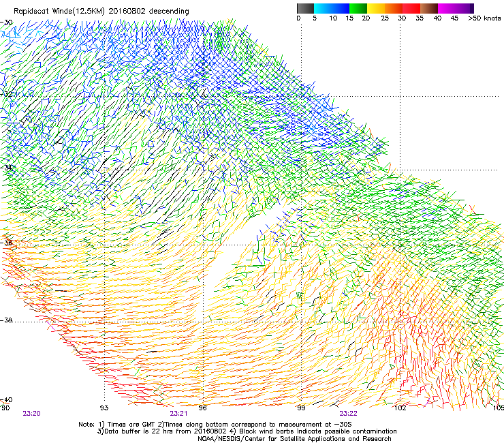Click the '102' longitude axis label
This screenshot has width=504, height=443.
point(400,408)
